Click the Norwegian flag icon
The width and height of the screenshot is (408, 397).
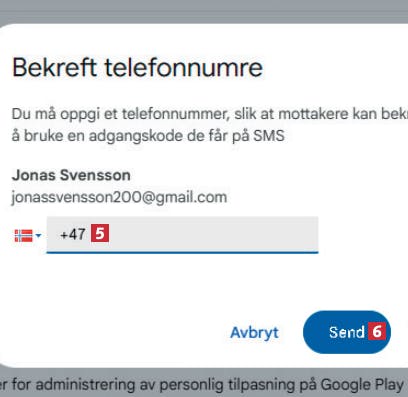point(24,236)
